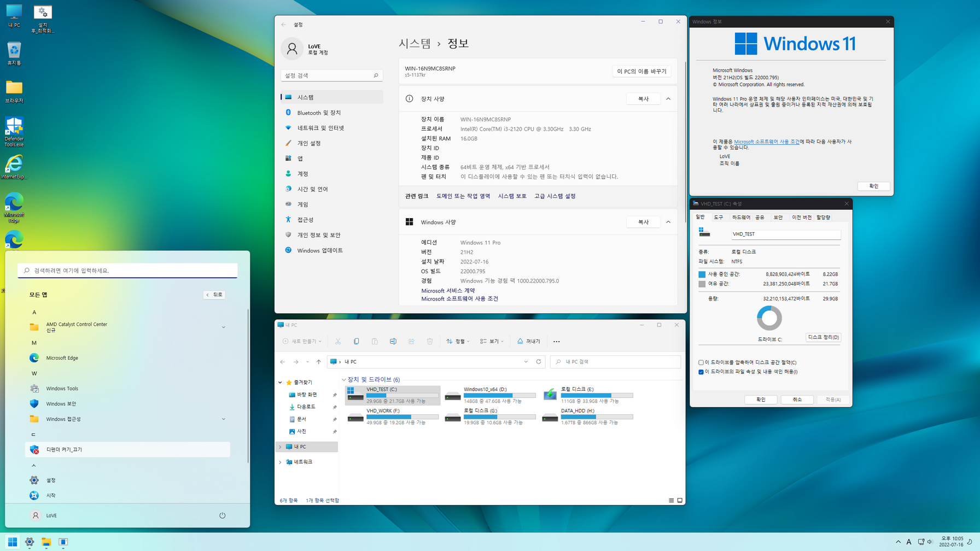Click the Start button on the taskbar
The height and width of the screenshot is (551, 980).
click(x=12, y=542)
